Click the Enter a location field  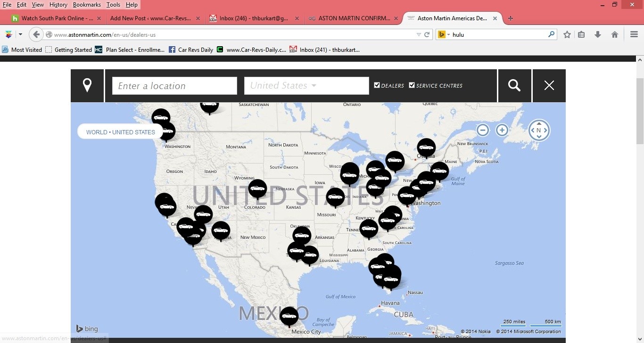pos(174,86)
